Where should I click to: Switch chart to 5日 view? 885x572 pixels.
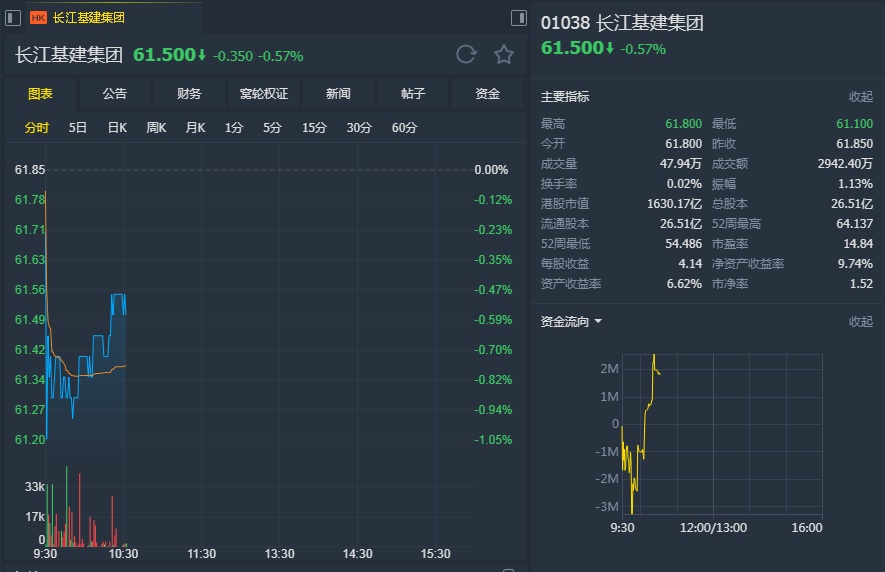click(x=78, y=128)
